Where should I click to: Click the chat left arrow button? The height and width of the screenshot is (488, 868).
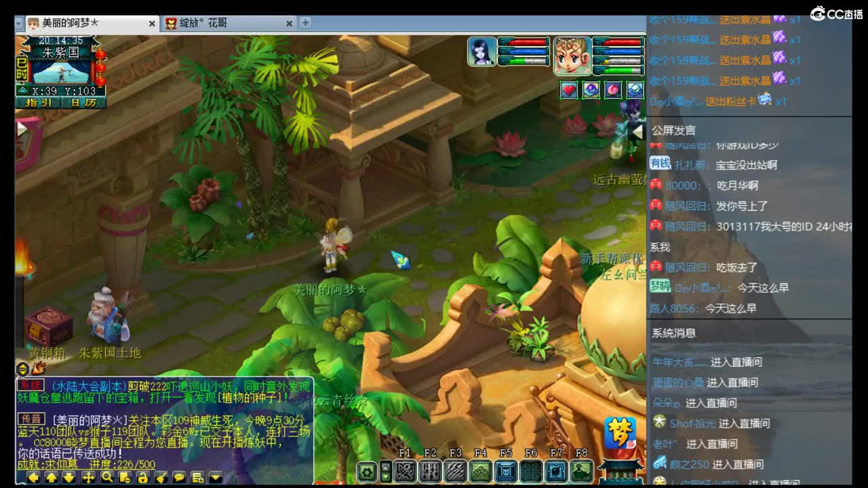point(33,477)
